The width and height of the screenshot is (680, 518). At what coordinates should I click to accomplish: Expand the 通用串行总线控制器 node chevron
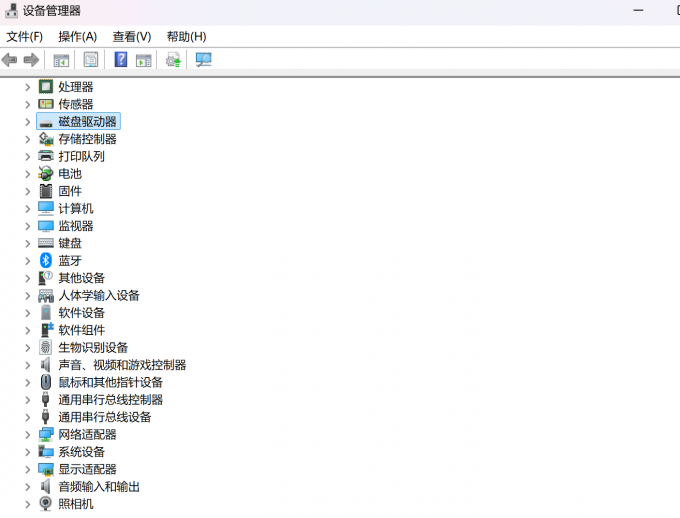28,400
